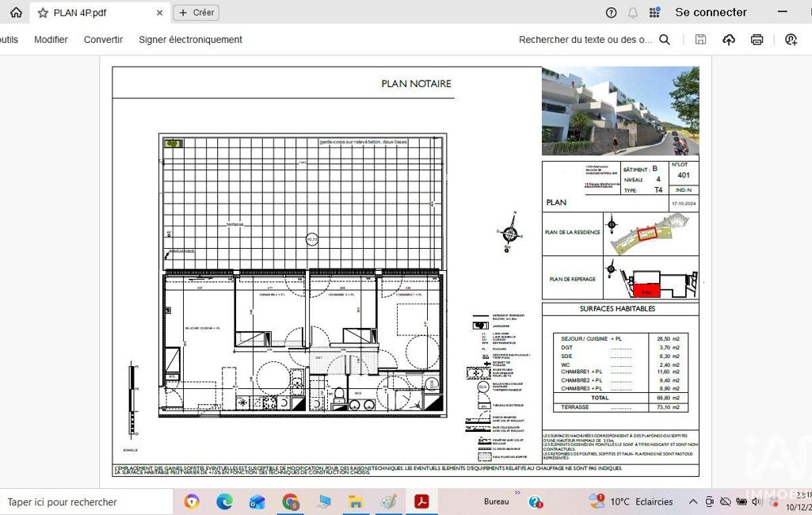Close the PLAN 4P.pdf tab
Screen dimensions: 812x515
159,13
